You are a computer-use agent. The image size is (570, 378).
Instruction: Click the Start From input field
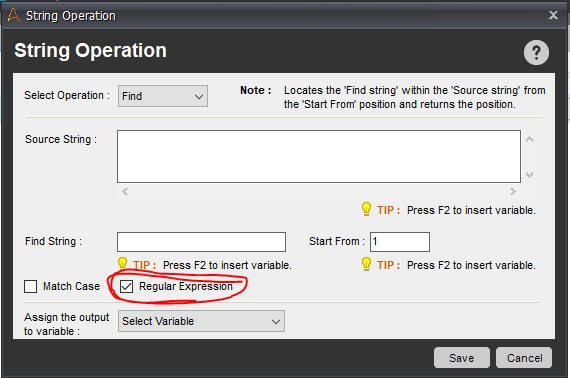tap(400, 242)
